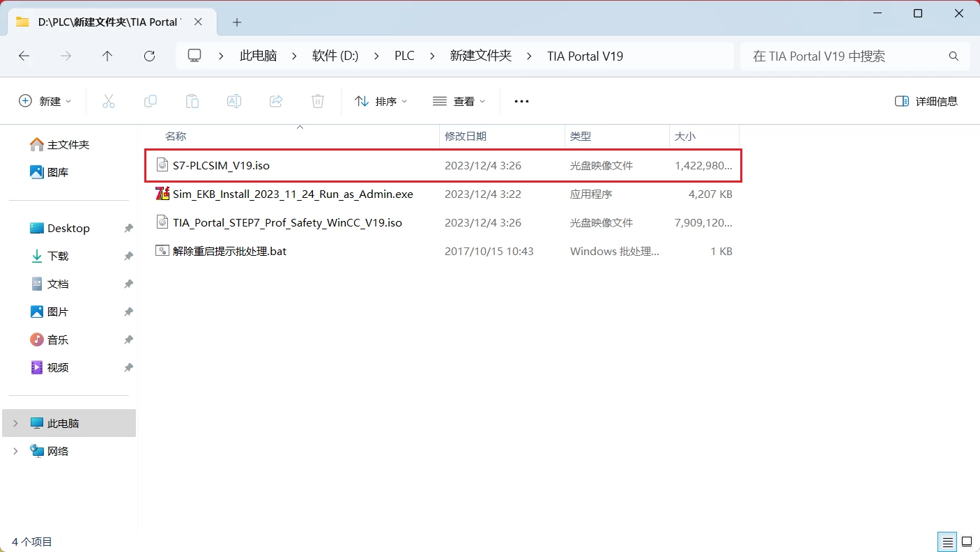Select 网络 in navigation pane
Screen dimensions: 980x552
pyautogui.click(x=58, y=451)
